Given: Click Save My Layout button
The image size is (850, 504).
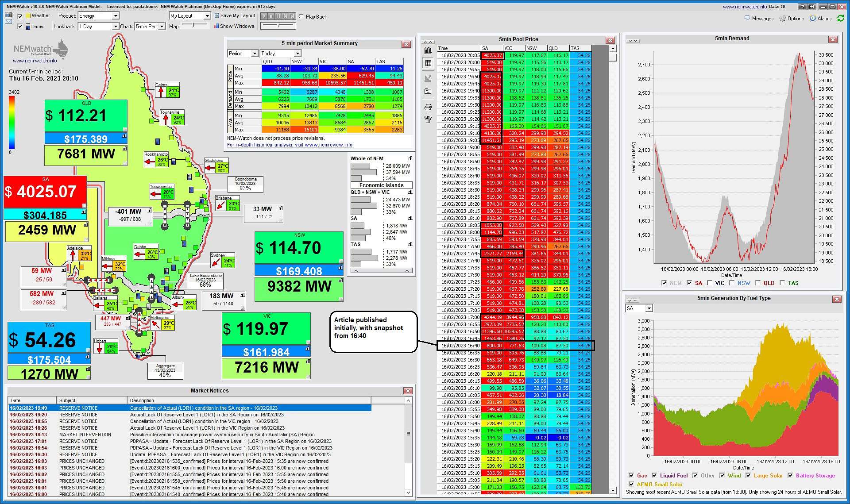Looking at the screenshot, I should coord(235,15).
